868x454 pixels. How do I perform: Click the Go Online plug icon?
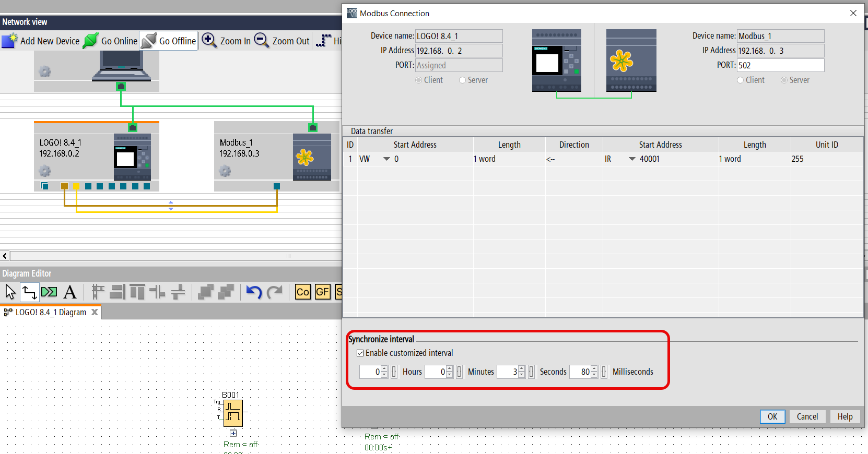point(91,41)
